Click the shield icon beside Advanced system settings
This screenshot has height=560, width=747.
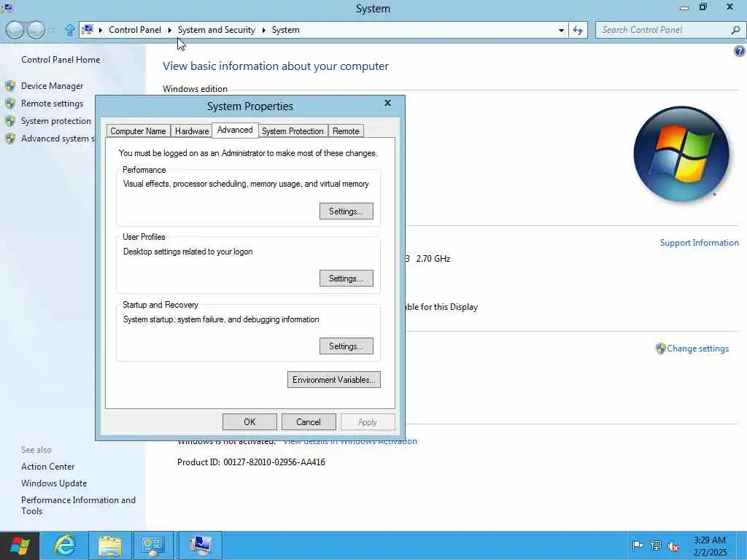(10, 139)
